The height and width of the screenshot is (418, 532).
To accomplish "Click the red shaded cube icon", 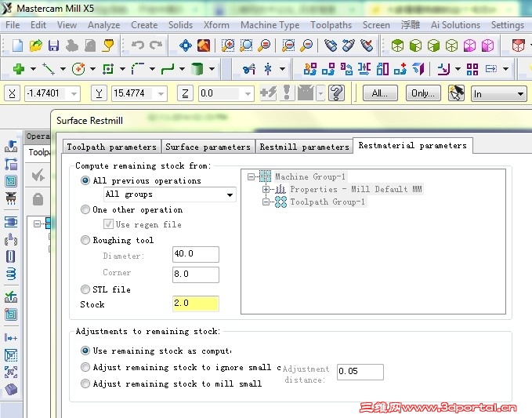I will coord(518,45).
